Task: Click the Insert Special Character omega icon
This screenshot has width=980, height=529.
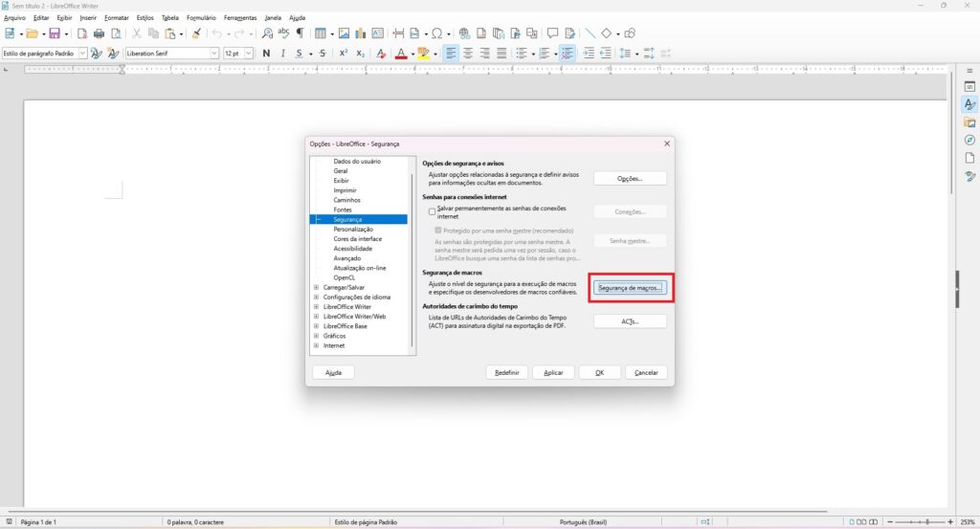Action: click(x=437, y=33)
